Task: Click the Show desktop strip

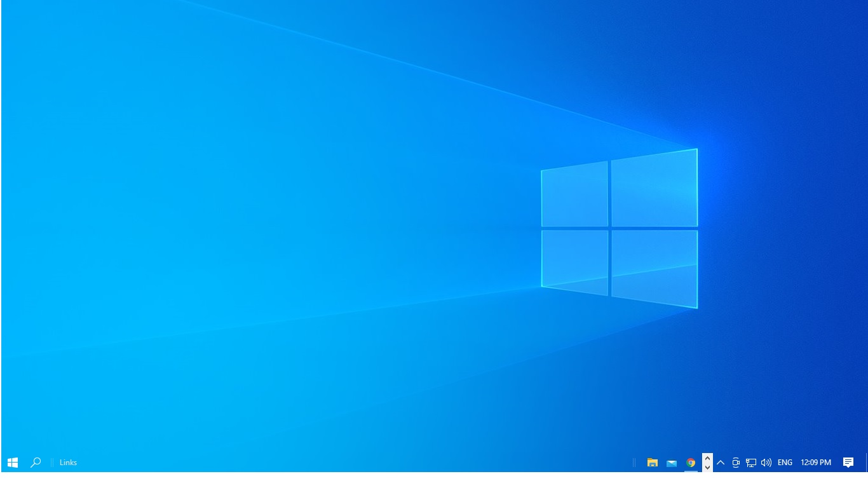Action: 865,463
